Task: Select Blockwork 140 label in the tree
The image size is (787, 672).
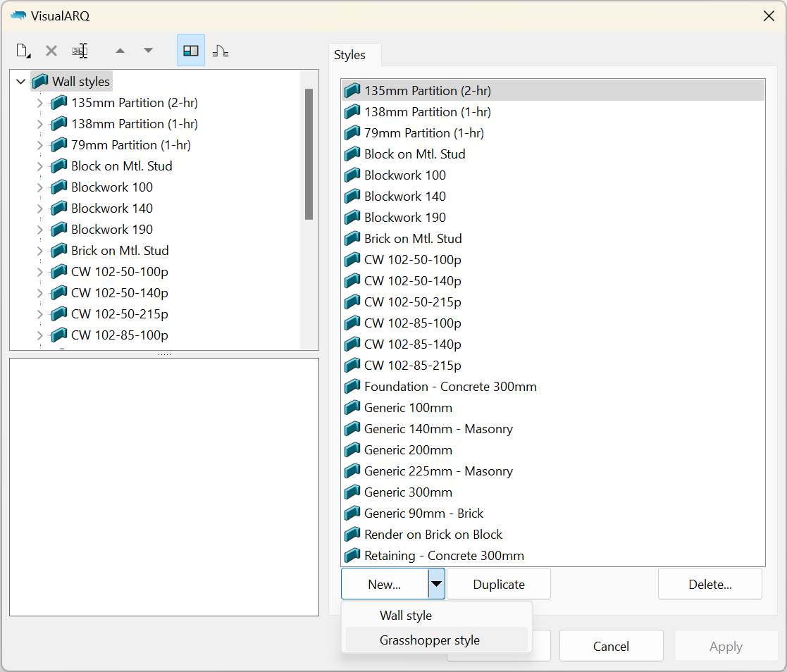Action: coord(112,209)
